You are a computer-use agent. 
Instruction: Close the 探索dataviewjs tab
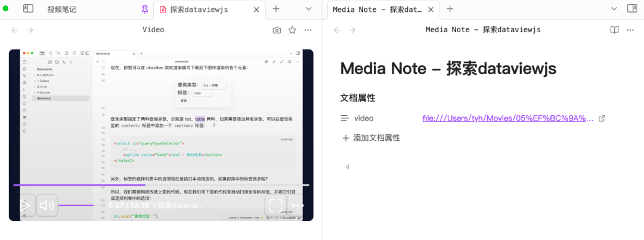[x=256, y=10]
